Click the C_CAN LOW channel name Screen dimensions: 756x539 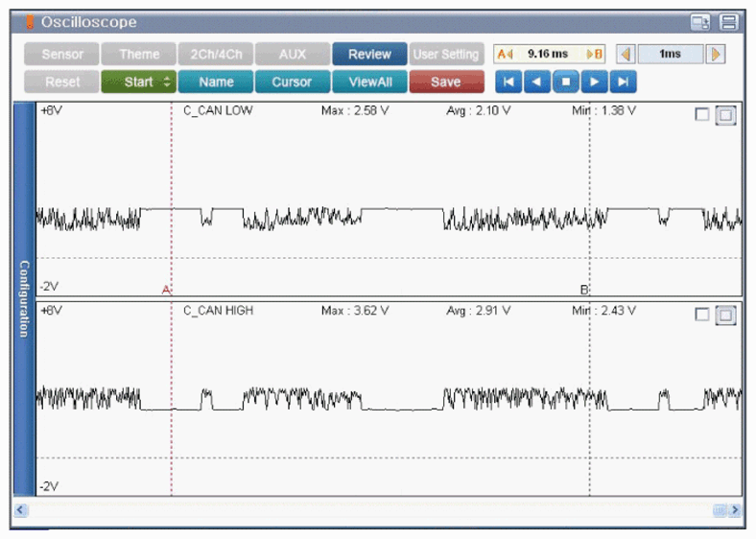click(x=218, y=110)
